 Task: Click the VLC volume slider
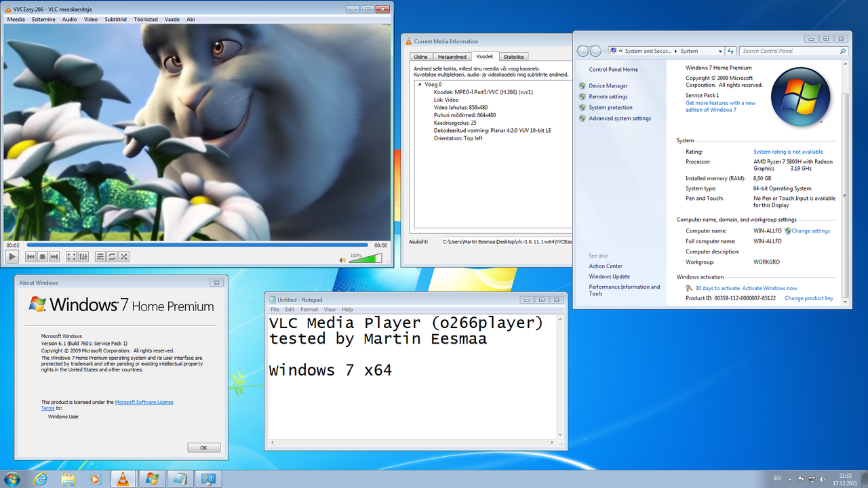point(366,258)
